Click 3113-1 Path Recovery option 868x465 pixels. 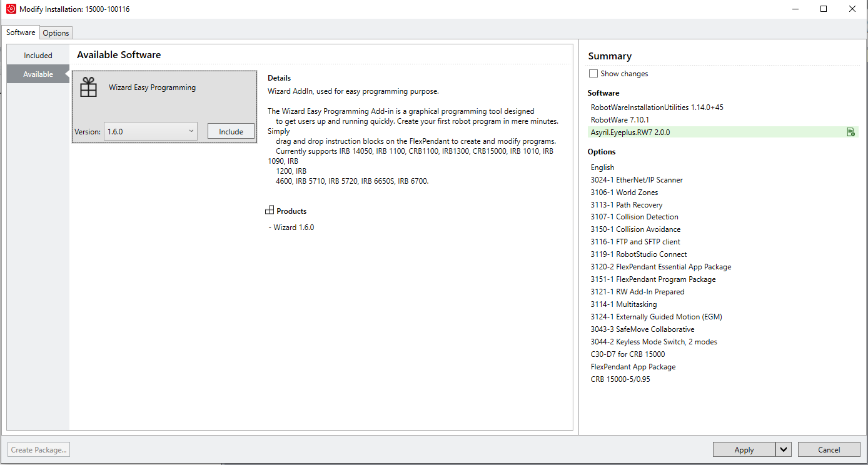(x=627, y=205)
